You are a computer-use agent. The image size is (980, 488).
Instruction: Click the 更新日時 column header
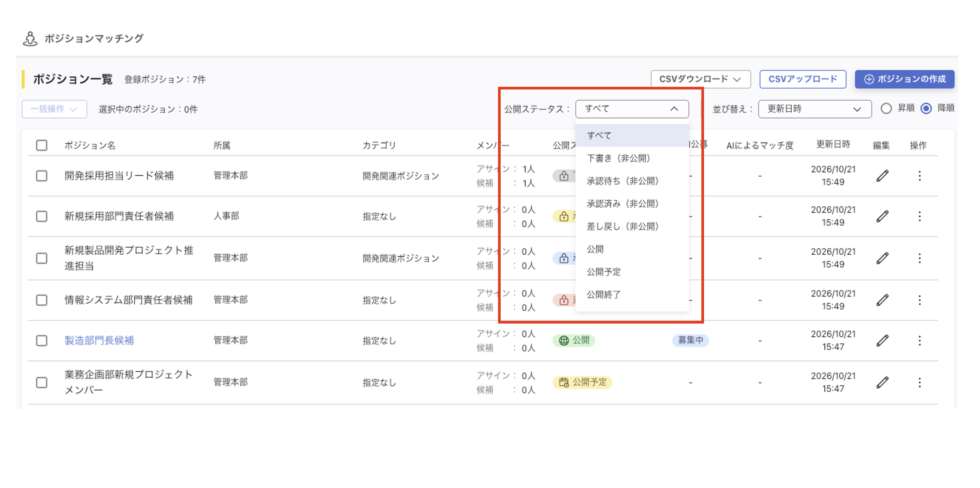[x=833, y=144]
